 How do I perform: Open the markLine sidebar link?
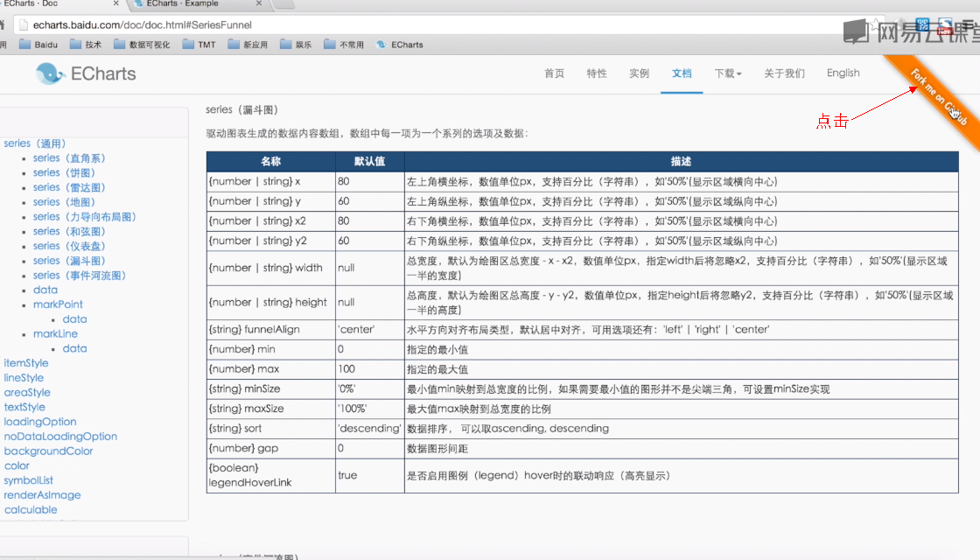(55, 333)
